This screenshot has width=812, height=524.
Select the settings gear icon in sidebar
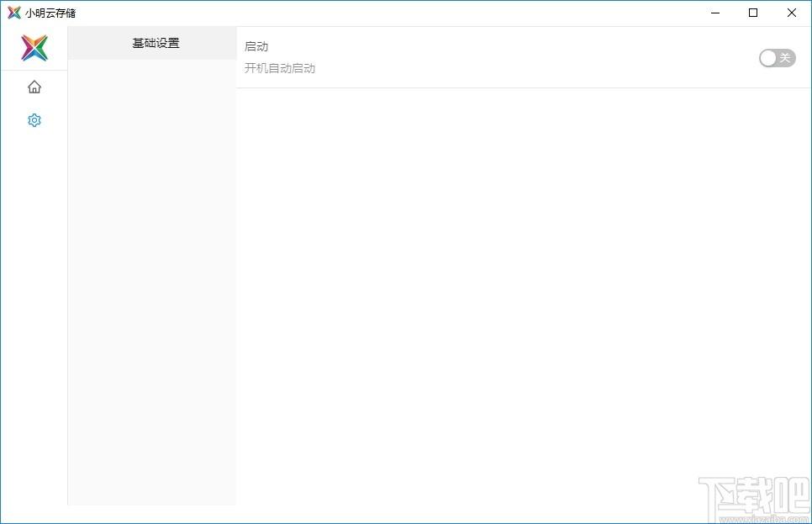click(x=34, y=120)
